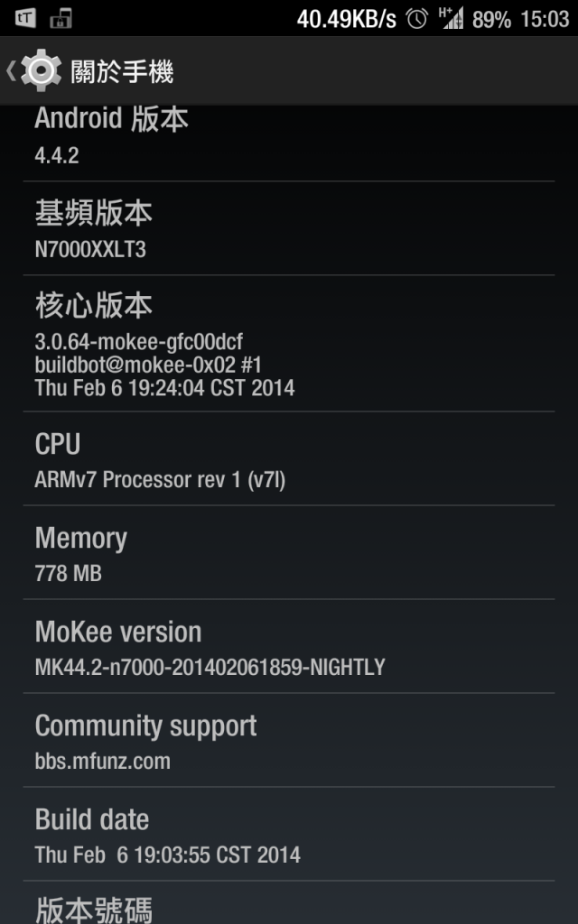The image size is (578, 924).
Task: Select the Build date entry
Action: pyautogui.click(x=289, y=834)
